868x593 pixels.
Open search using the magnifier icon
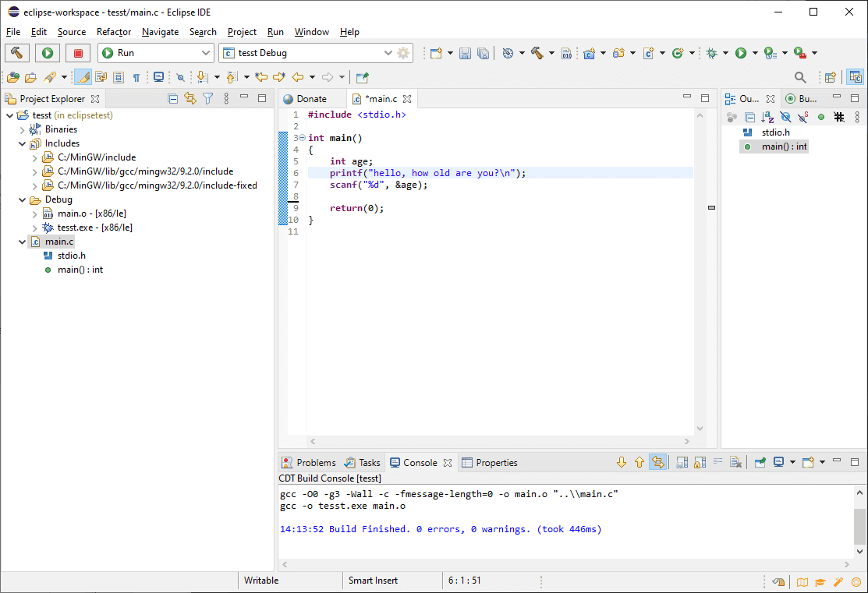800,77
